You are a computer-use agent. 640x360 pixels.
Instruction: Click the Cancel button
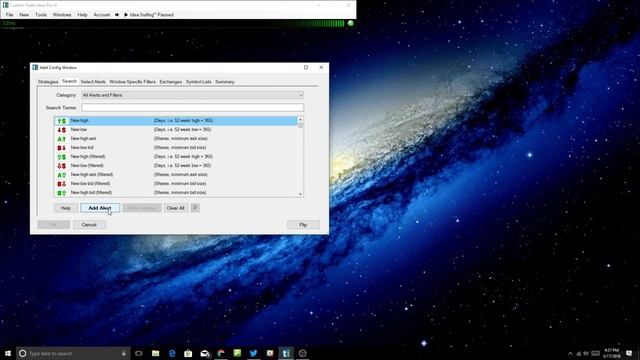pos(89,225)
